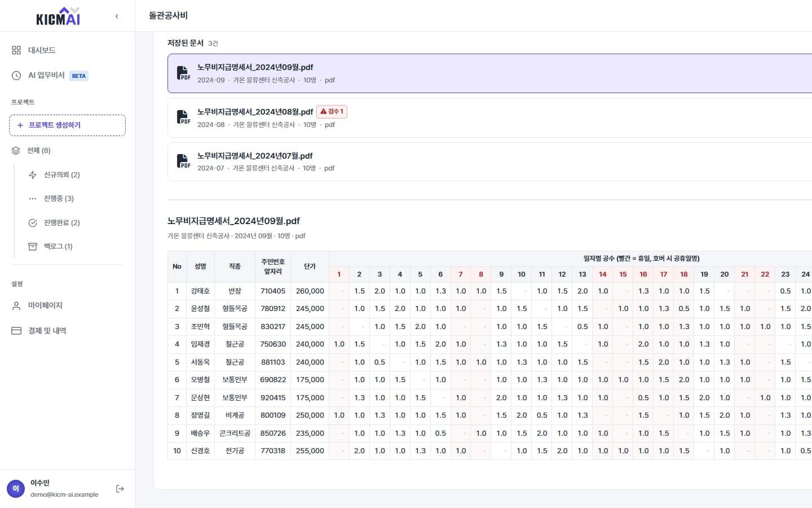Screen dimensions: 812x508
Task: Select 진행완료 (2) check-circle icon
Action: [33, 223]
